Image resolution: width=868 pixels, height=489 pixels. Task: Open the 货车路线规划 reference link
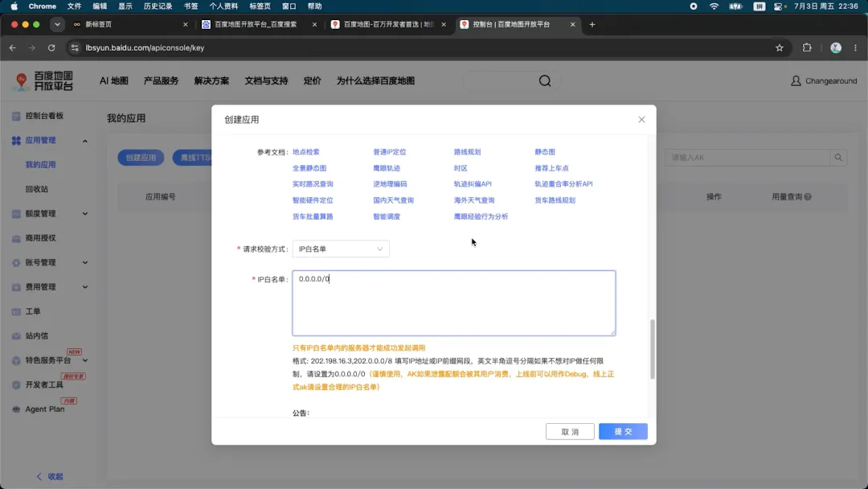point(555,200)
